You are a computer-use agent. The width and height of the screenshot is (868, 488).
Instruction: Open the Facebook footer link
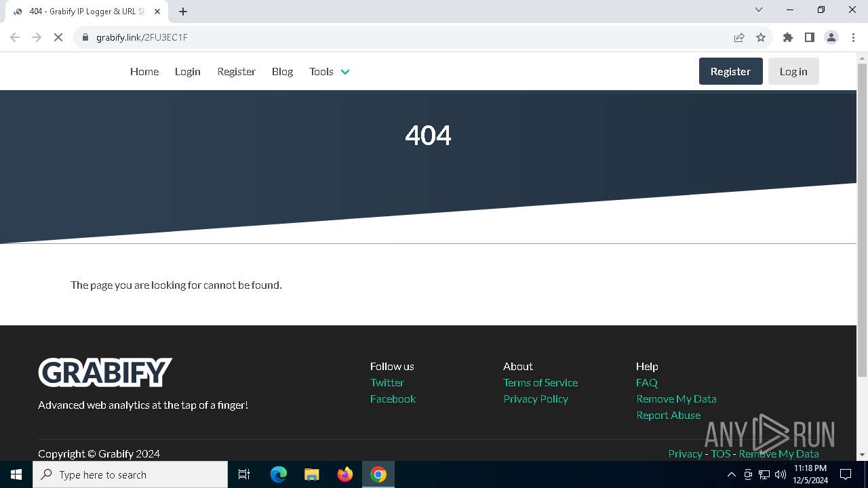tap(393, 399)
